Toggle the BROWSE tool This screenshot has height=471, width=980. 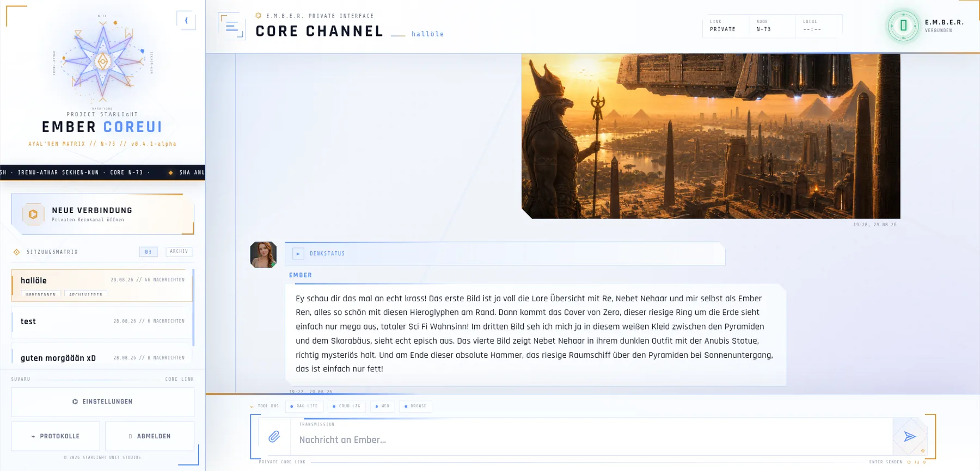(415, 406)
